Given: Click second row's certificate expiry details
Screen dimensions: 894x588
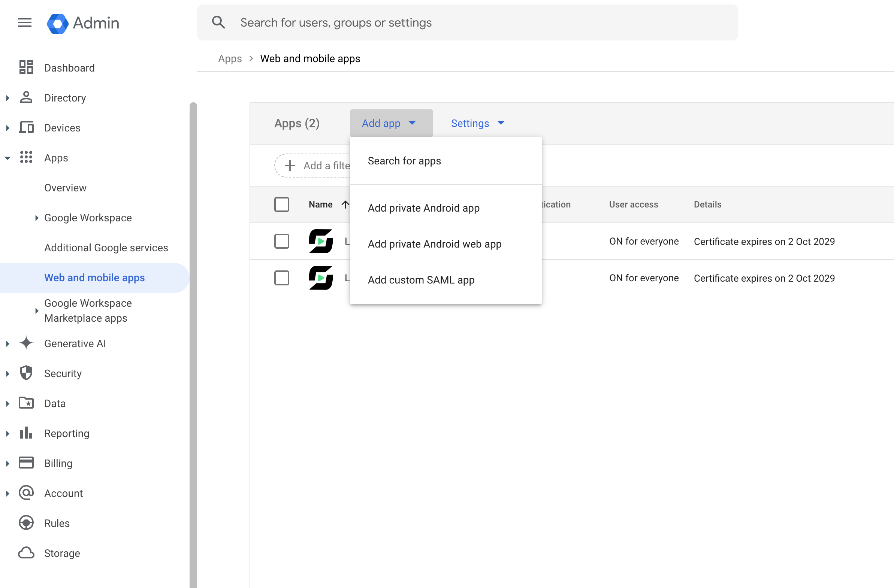Looking at the screenshot, I should pyautogui.click(x=764, y=278).
